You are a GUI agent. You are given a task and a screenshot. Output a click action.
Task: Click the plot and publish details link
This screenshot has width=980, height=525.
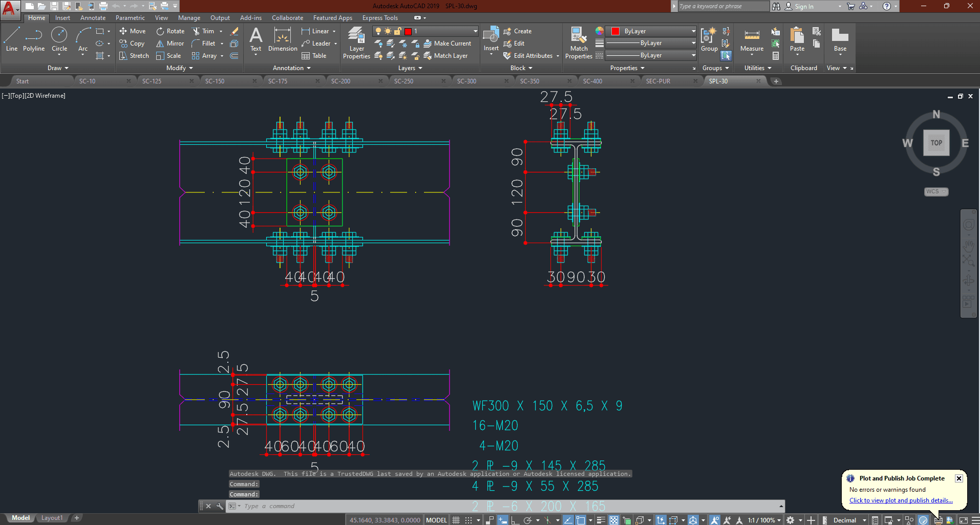901,500
